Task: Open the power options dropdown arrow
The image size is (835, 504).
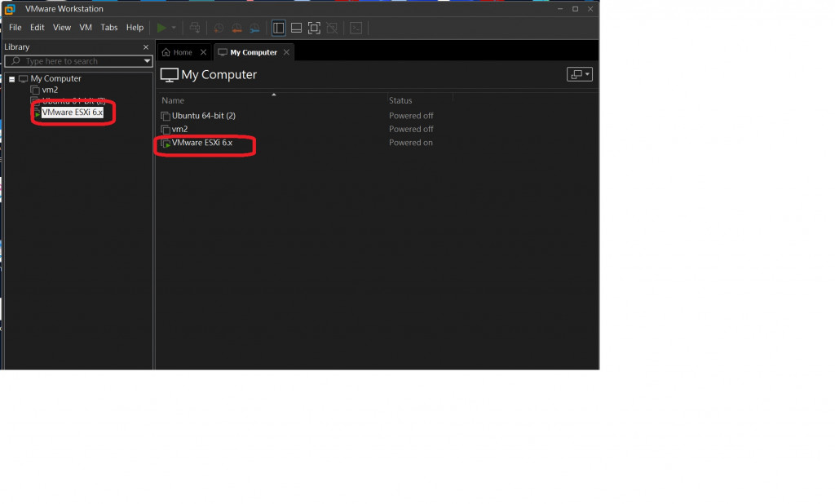Action: click(x=174, y=28)
